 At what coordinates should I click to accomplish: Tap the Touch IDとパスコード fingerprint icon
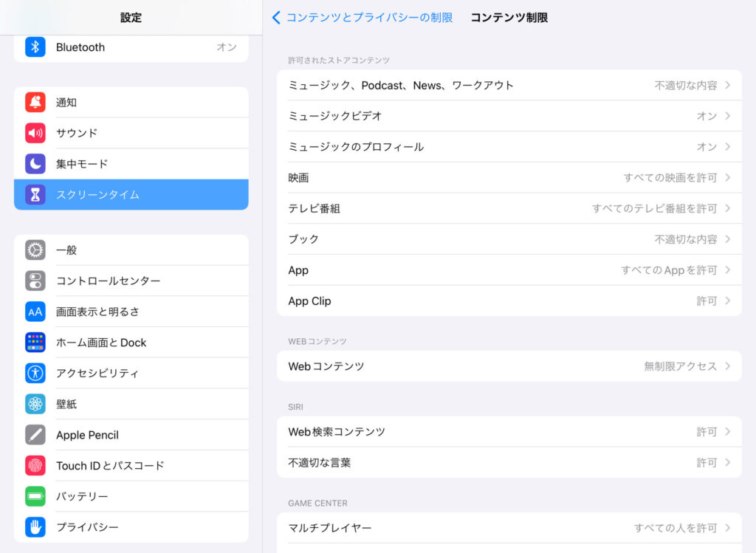[35, 466]
